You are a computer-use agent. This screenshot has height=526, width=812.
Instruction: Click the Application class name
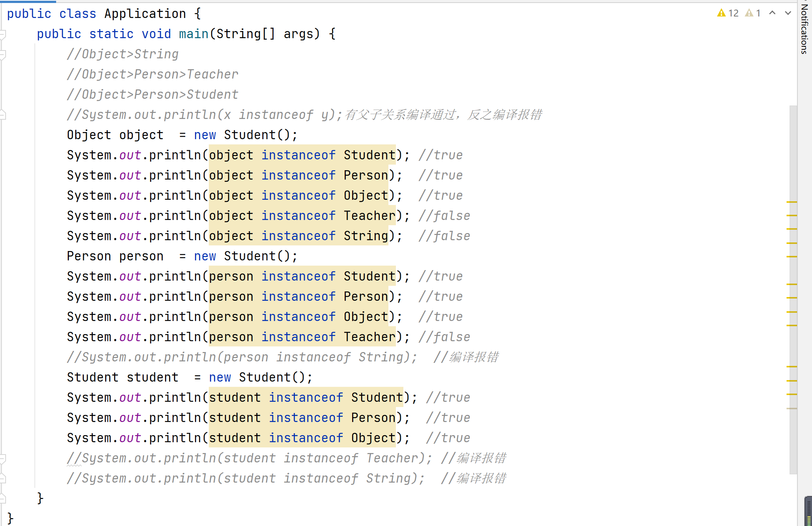145,14
